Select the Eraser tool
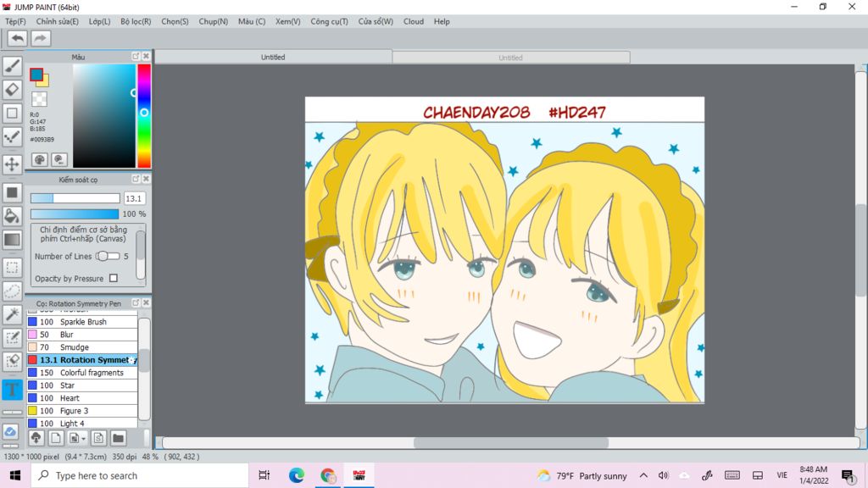 click(x=12, y=90)
